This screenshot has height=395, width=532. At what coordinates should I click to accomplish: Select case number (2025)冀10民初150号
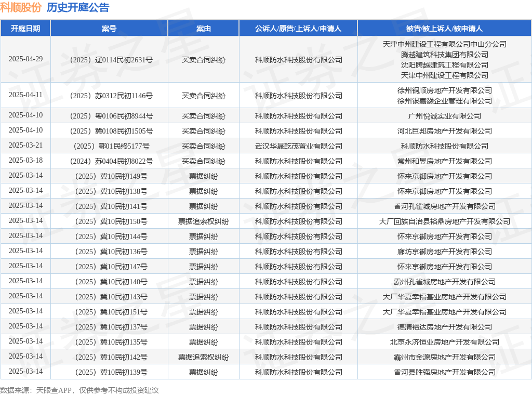tap(111, 221)
